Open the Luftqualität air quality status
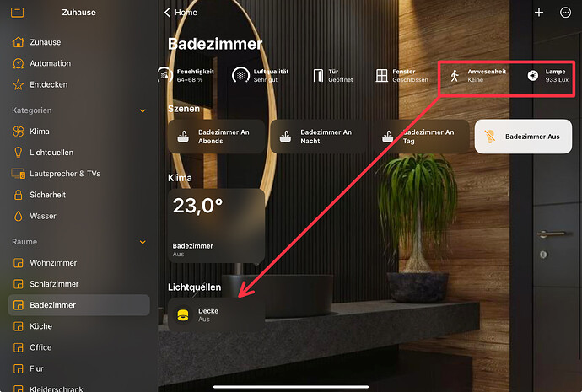The height and width of the screenshot is (392, 582). (260, 75)
